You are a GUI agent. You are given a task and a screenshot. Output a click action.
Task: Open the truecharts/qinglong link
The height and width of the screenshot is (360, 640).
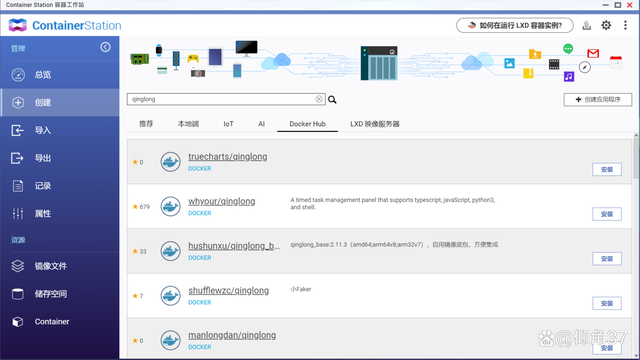coord(228,157)
